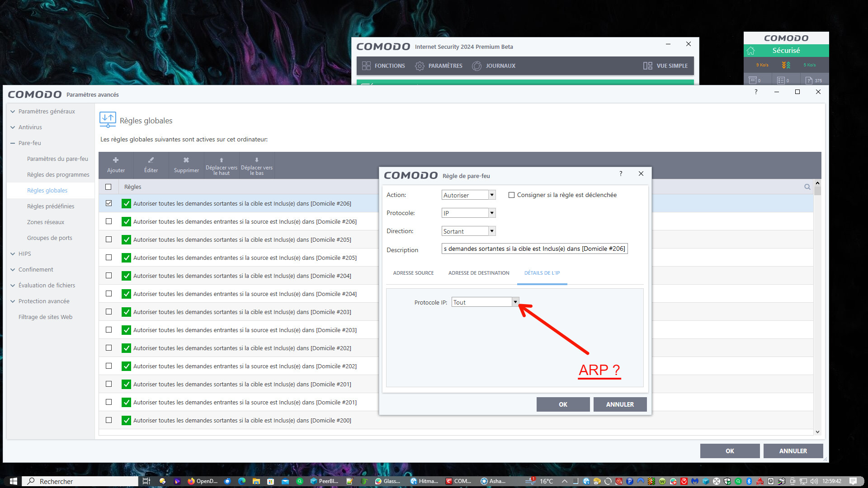Click the search magnifier in rules list header
Viewport: 868px width, 488px height.
pyautogui.click(x=807, y=187)
